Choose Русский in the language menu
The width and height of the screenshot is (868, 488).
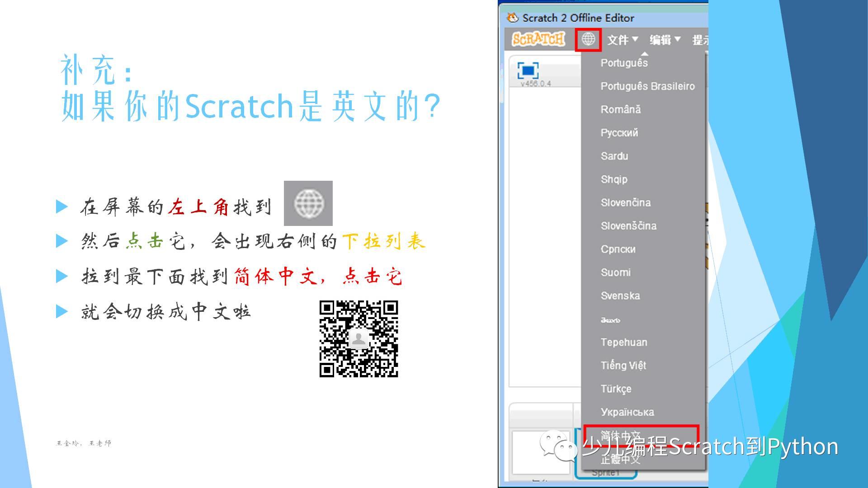click(619, 133)
